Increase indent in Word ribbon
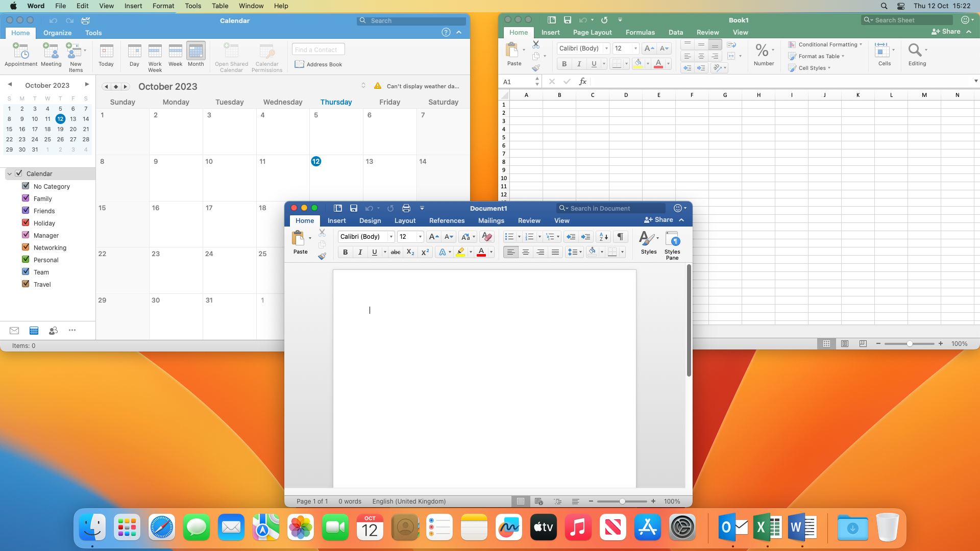The image size is (980, 551). (586, 237)
